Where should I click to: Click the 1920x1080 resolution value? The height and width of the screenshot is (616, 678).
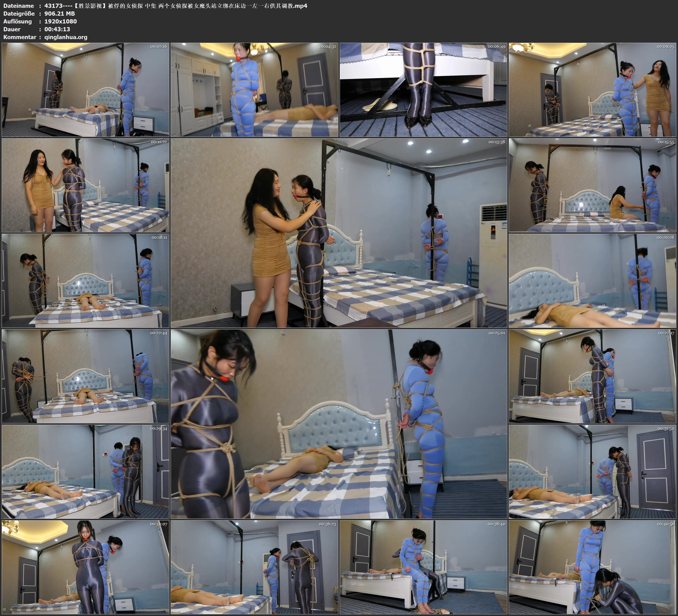[61, 21]
